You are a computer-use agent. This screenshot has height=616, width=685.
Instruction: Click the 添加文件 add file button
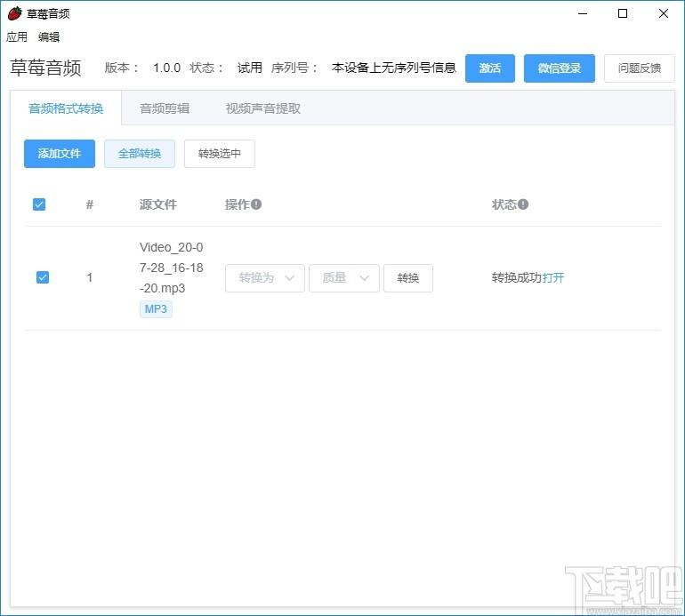coord(60,154)
